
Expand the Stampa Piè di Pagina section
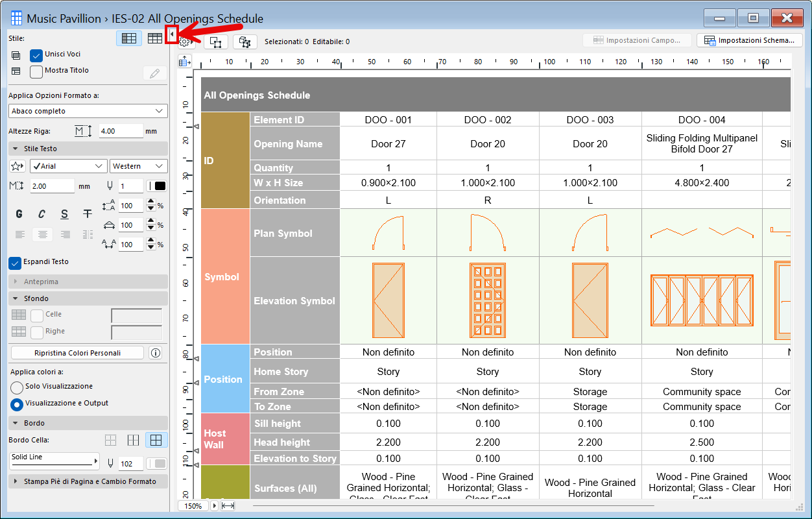(x=88, y=481)
